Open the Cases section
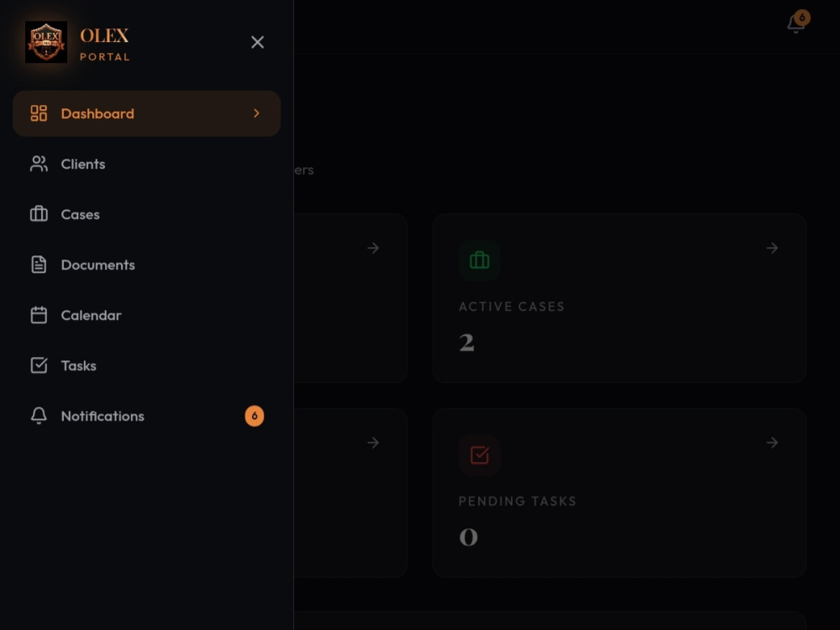 coord(146,214)
